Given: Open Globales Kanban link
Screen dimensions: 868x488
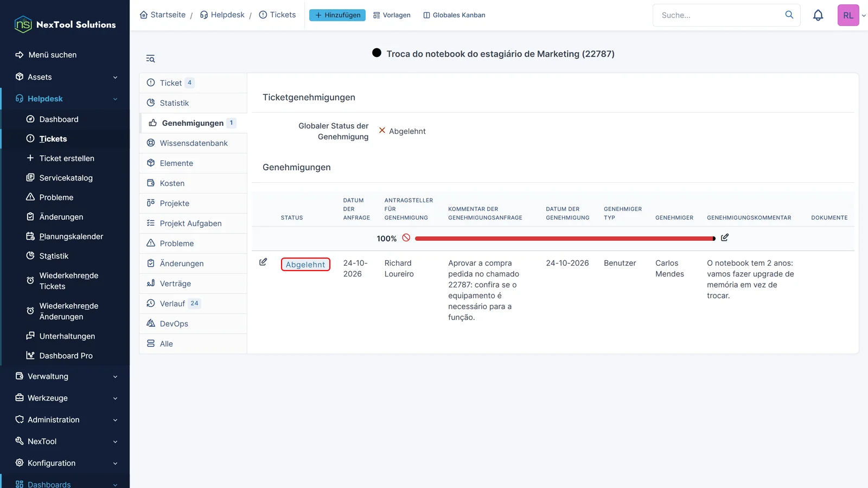Looking at the screenshot, I should coord(454,15).
